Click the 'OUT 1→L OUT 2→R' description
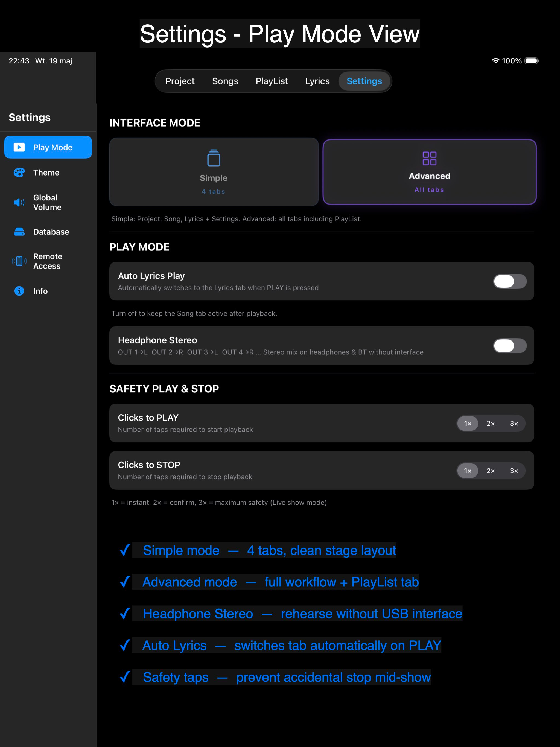The height and width of the screenshot is (747, 560). (x=270, y=352)
